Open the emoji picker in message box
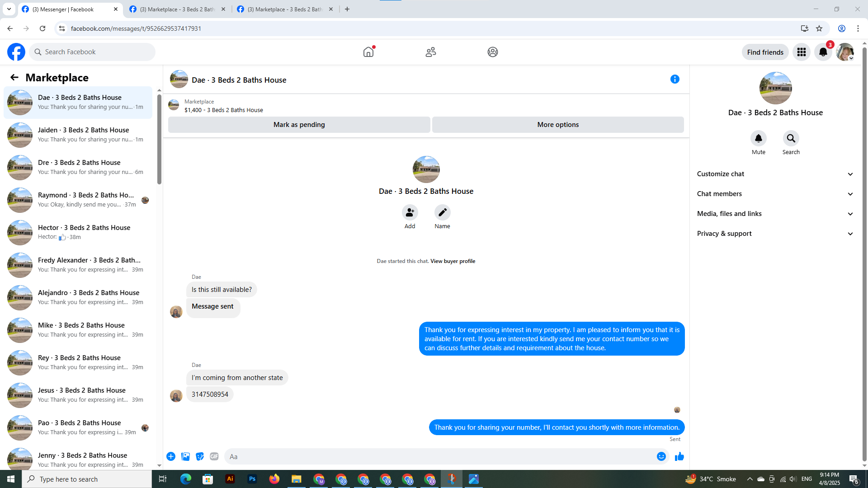868x488 pixels. (661, 457)
